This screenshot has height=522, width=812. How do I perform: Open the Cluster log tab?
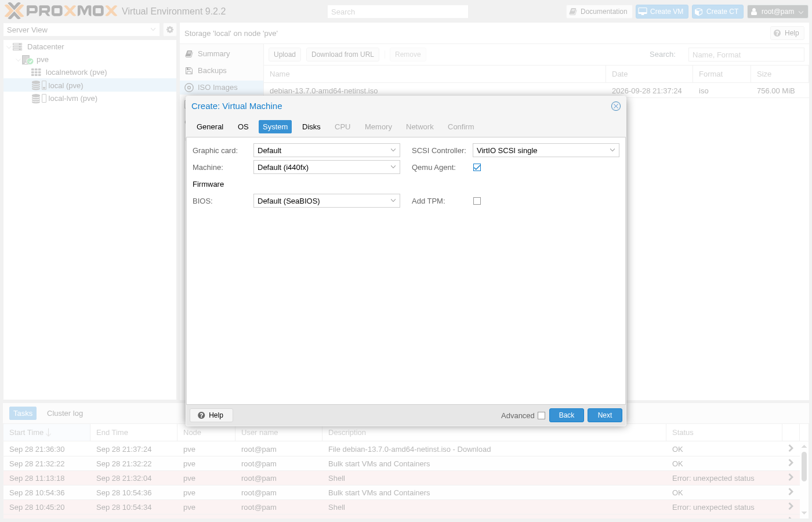[65, 414]
